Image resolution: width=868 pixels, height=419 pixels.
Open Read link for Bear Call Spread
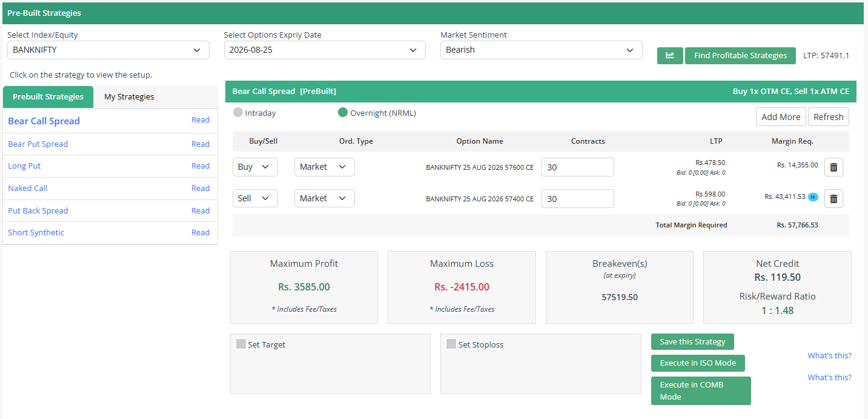pyautogui.click(x=200, y=119)
